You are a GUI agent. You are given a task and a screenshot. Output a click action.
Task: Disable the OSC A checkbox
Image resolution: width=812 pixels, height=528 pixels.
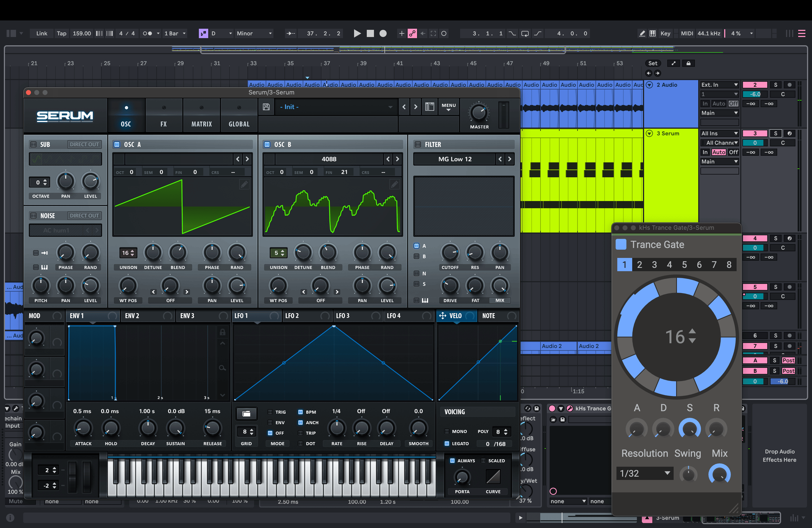pyautogui.click(x=117, y=144)
